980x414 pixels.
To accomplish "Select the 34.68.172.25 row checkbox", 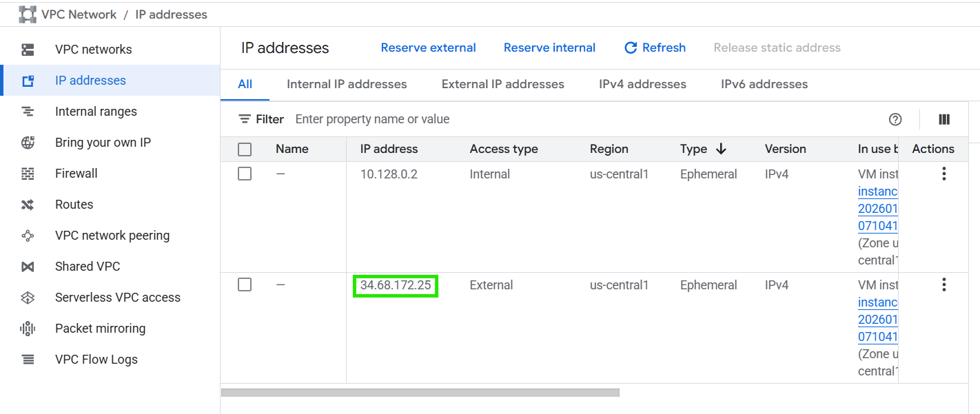I will 245,284.
